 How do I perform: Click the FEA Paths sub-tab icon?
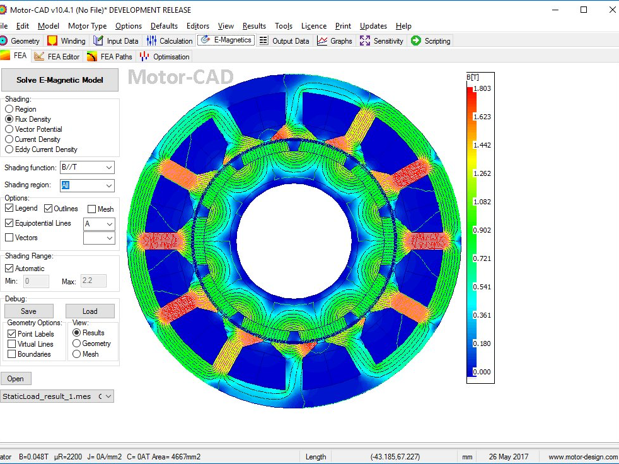92,56
